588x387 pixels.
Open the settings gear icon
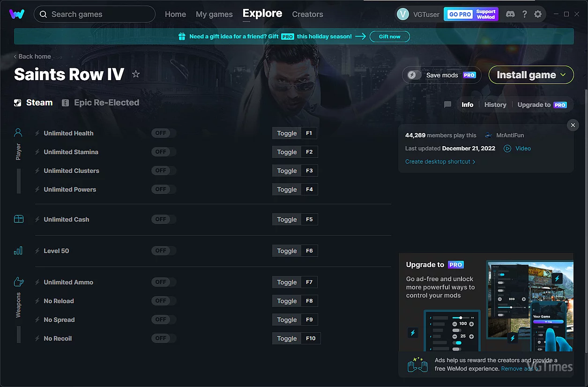[538, 14]
